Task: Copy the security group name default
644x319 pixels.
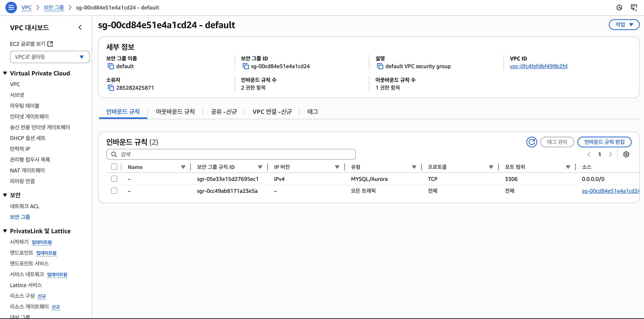Action: coord(110,66)
